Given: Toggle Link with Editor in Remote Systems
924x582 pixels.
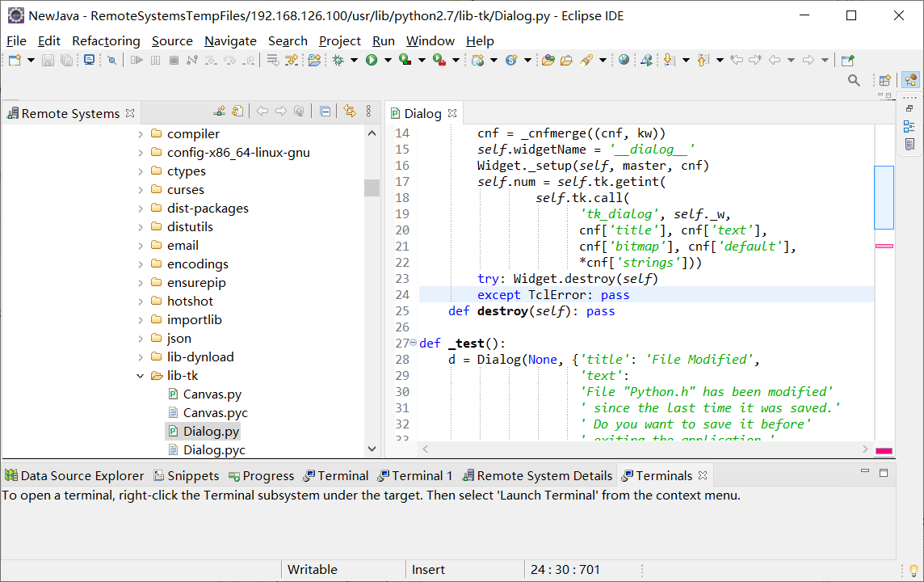Looking at the screenshot, I should pos(350,112).
